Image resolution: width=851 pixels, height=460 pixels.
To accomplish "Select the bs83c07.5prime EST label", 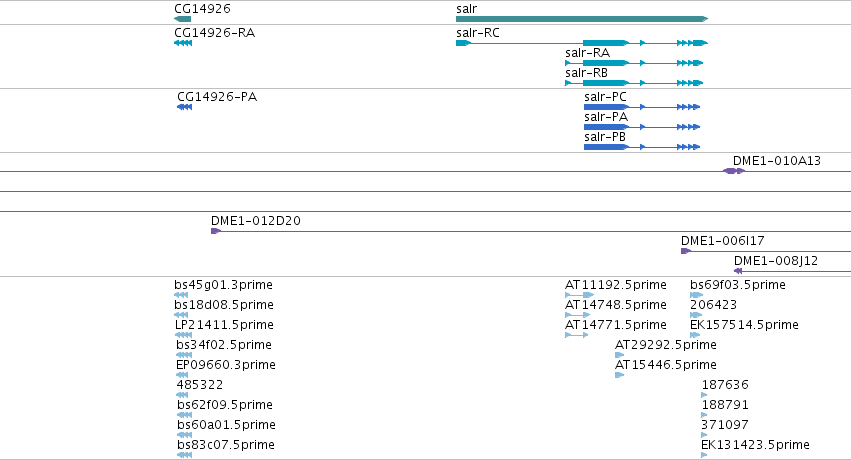I will (x=225, y=445).
